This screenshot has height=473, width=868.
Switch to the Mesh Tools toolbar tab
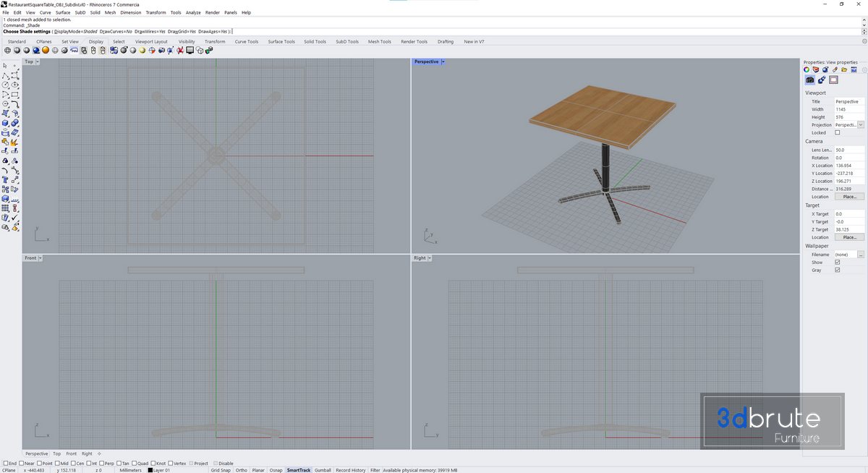point(380,42)
